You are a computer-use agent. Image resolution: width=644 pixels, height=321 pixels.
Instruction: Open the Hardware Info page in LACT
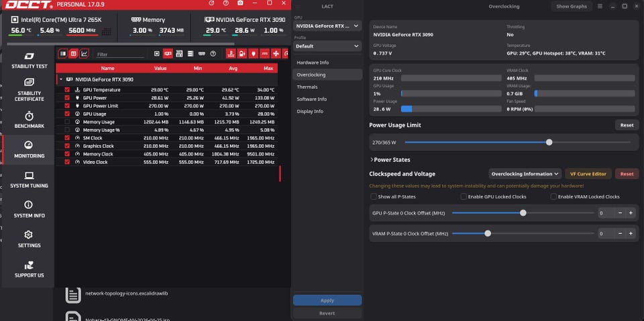click(x=327, y=63)
